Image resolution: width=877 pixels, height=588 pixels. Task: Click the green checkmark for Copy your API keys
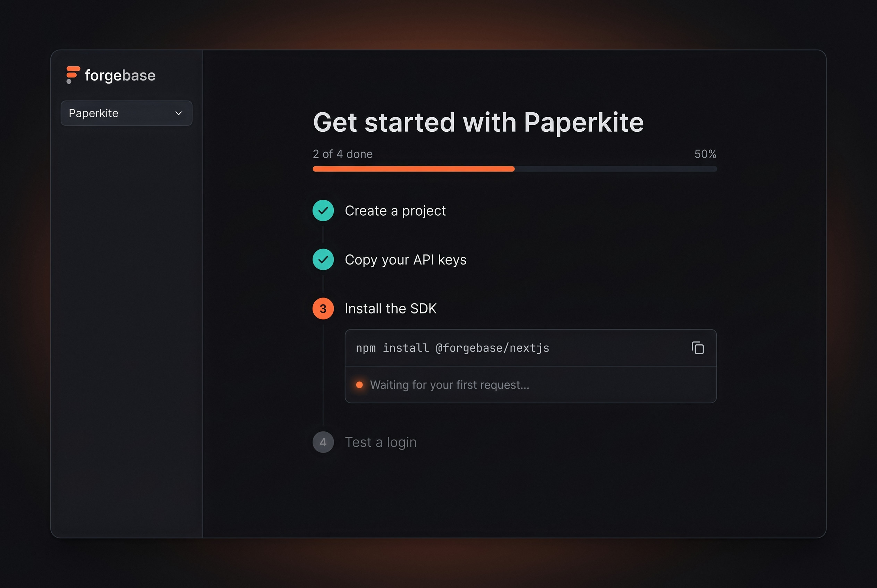323,259
